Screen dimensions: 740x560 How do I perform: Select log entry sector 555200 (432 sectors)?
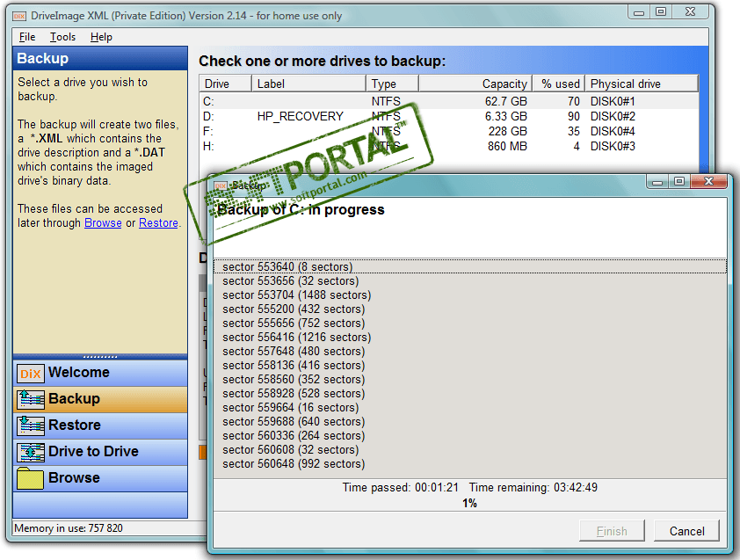coord(469,309)
